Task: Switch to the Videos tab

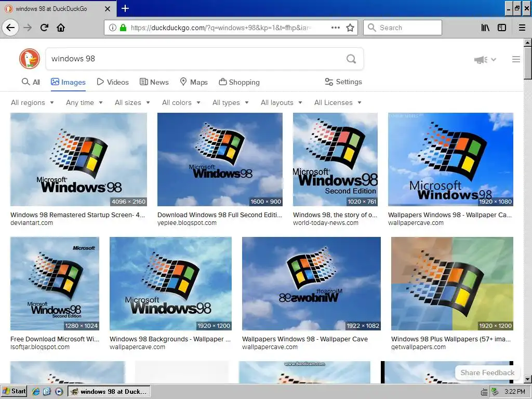Action: [x=113, y=82]
